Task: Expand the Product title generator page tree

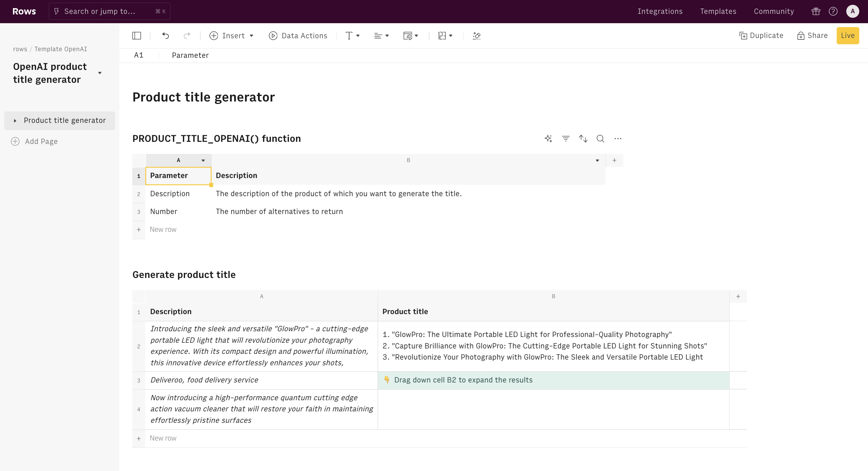Action: pyautogui.click(x=15, y=120)
